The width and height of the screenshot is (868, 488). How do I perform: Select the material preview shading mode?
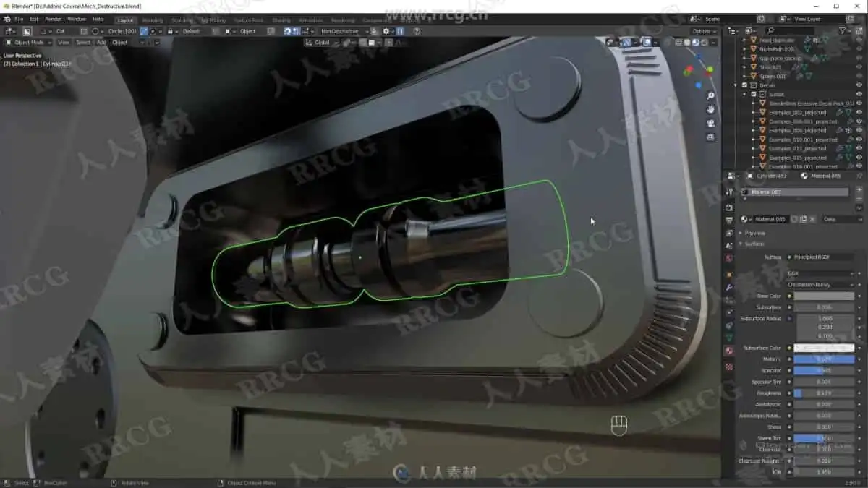(695, 43)
